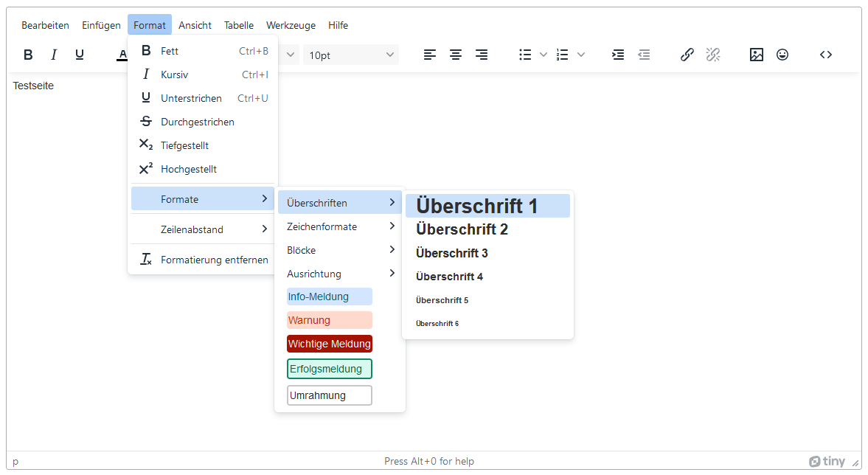Open the insert image tool
Viewport: 868px width, 475px height.
tap(756, 55)
